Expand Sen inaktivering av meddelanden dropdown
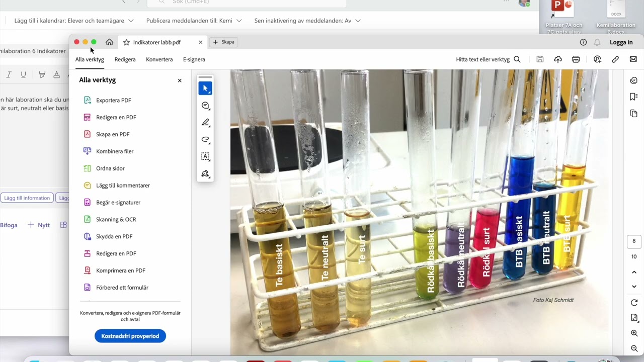This screenshot has height=362, width=644. [358, 21]
